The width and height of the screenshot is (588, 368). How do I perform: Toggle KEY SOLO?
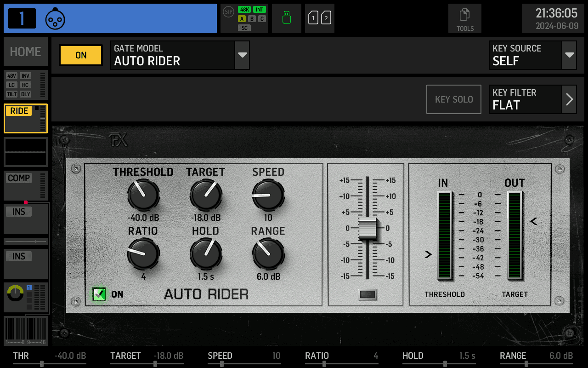pos(454,99)
